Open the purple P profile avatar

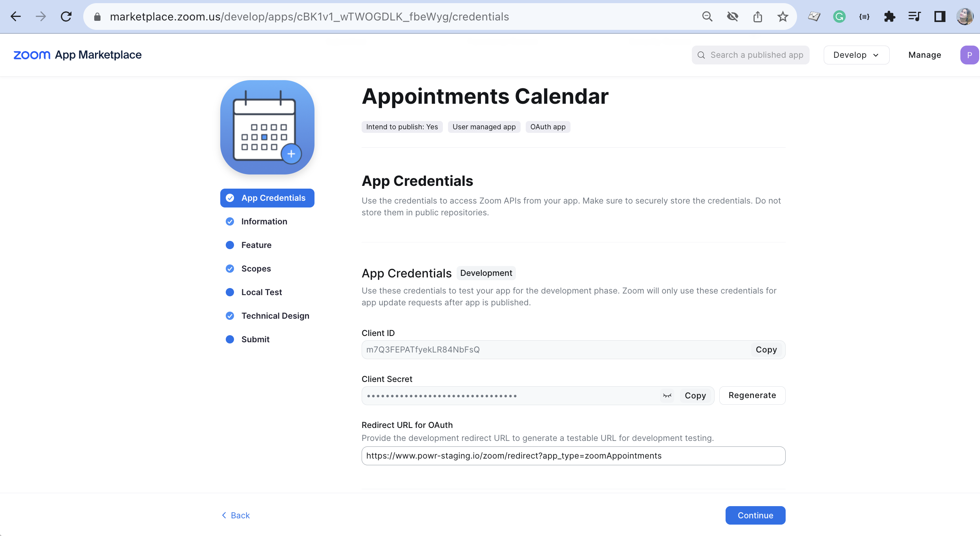(x=969, y=55)
